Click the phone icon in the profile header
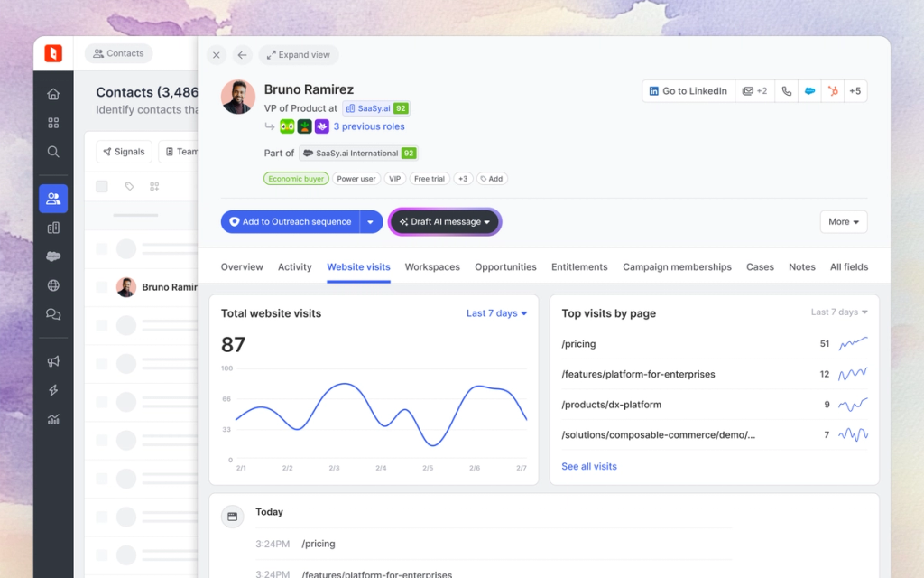 coord(786,90)
